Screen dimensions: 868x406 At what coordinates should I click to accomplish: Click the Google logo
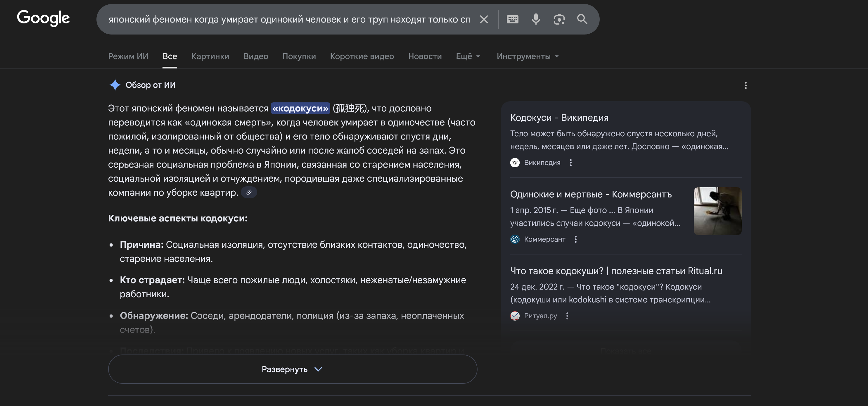point(43,18)
